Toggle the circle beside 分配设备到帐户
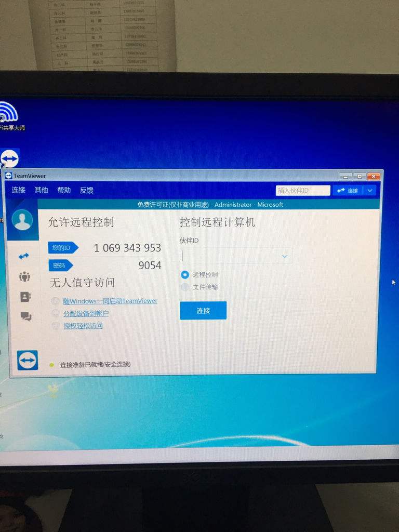The image size is (399, 532). 56,313
